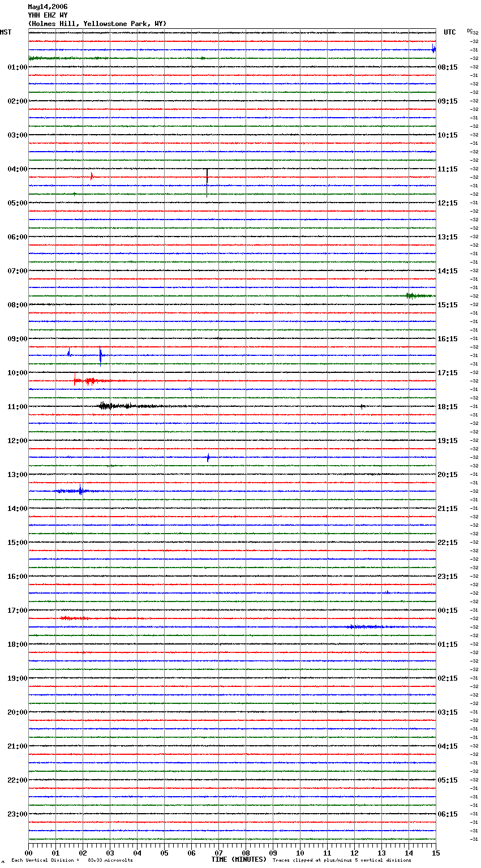Click the 16:15 UTC time label
Viewport: 481px width, 868px height.
tap(448, 339)
